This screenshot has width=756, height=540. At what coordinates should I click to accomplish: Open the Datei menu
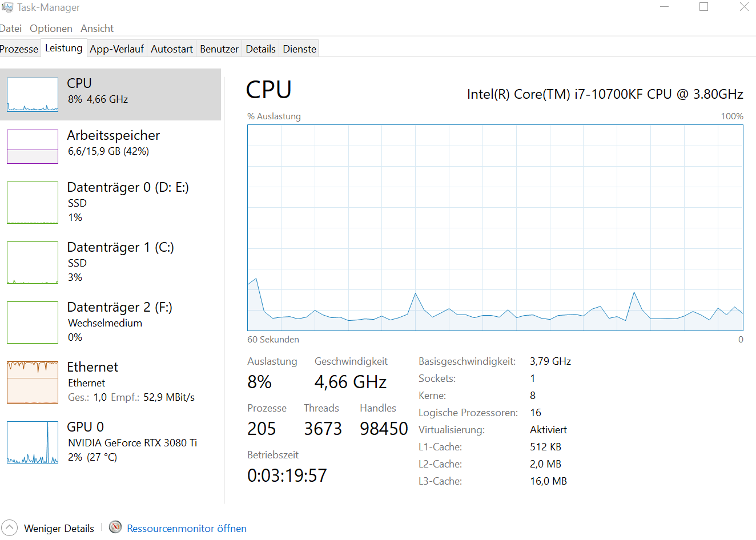pos(11,28)
